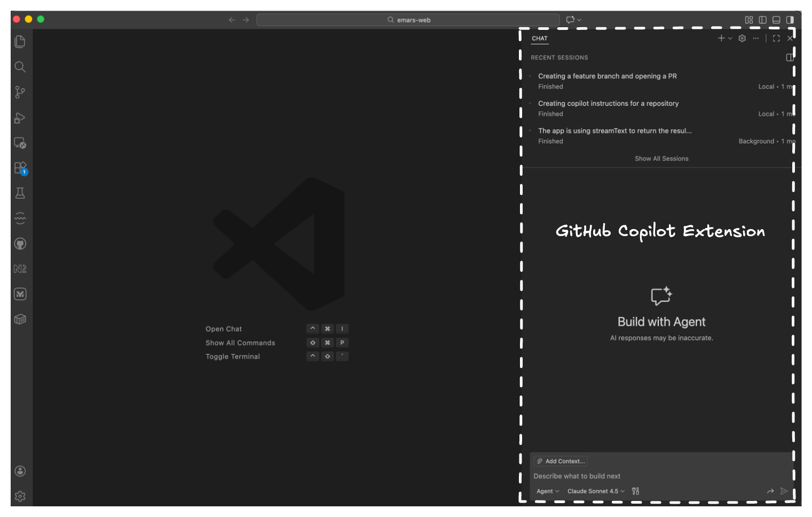Show All Sessions in the chat panel

(x=661, y=158)
